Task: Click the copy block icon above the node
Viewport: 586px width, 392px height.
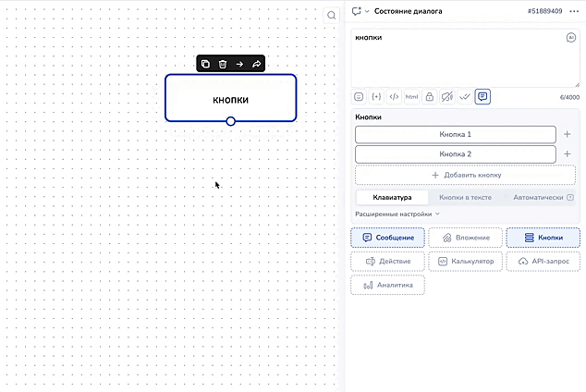Action: pyautogui.click(x=206, y=64)
